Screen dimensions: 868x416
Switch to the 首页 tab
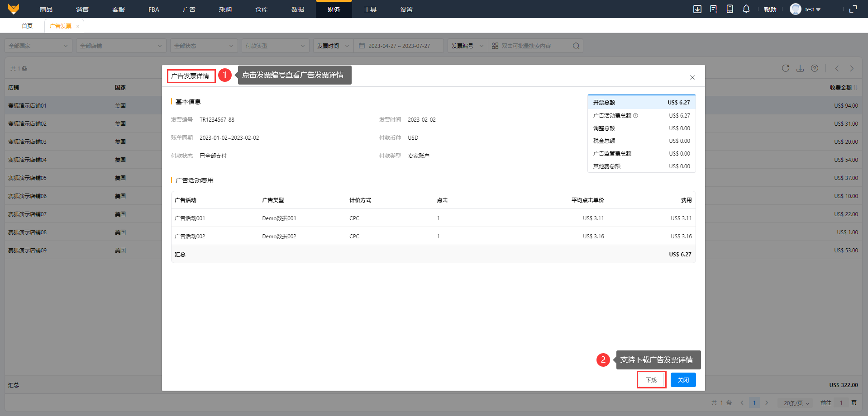coord(27,26)
